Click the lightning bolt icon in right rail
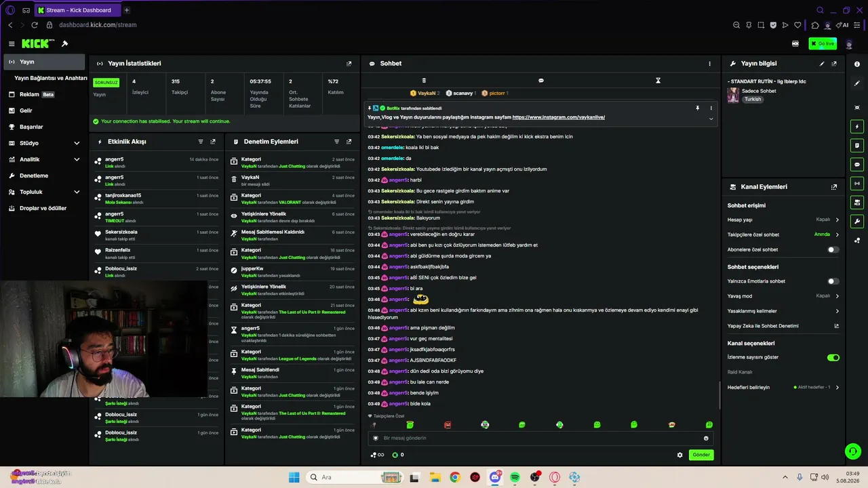 point(857,127)
